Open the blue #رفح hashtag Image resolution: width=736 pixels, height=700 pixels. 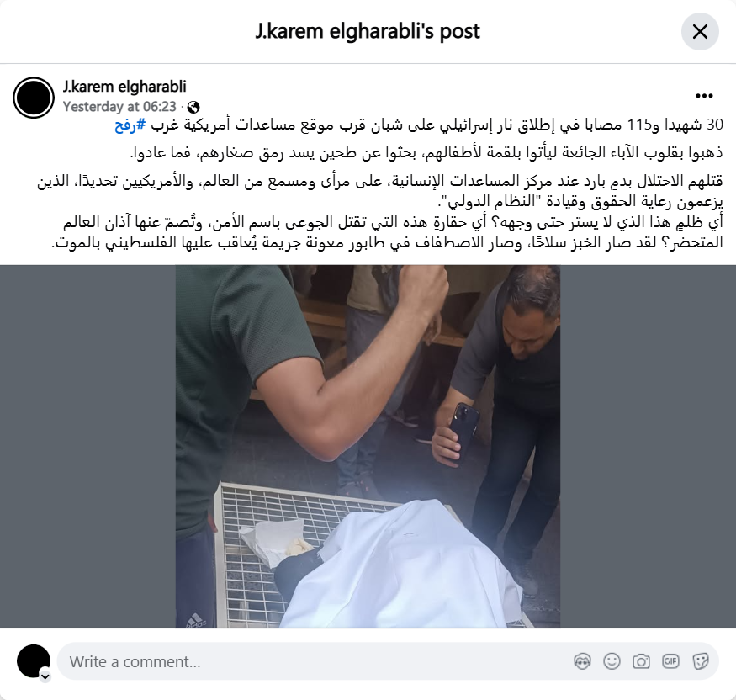tap(130, 125)
